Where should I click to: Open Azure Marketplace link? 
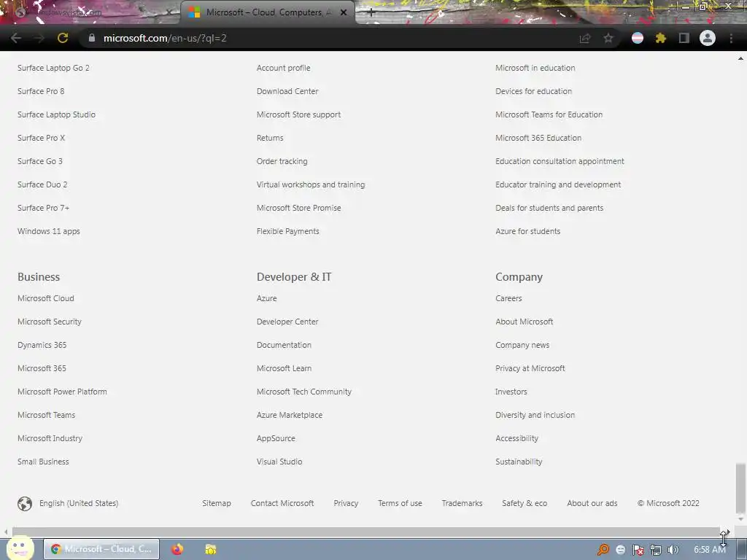290,415
